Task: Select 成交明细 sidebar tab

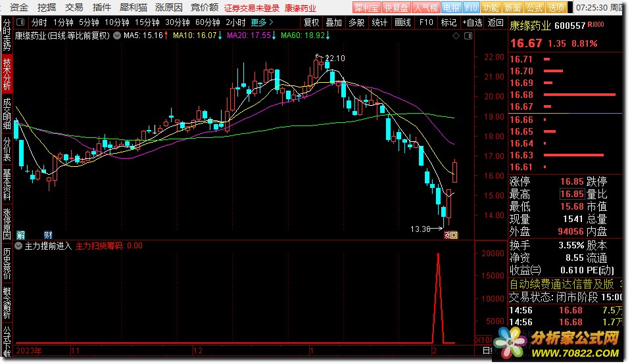Action: [x=7, y=114]
